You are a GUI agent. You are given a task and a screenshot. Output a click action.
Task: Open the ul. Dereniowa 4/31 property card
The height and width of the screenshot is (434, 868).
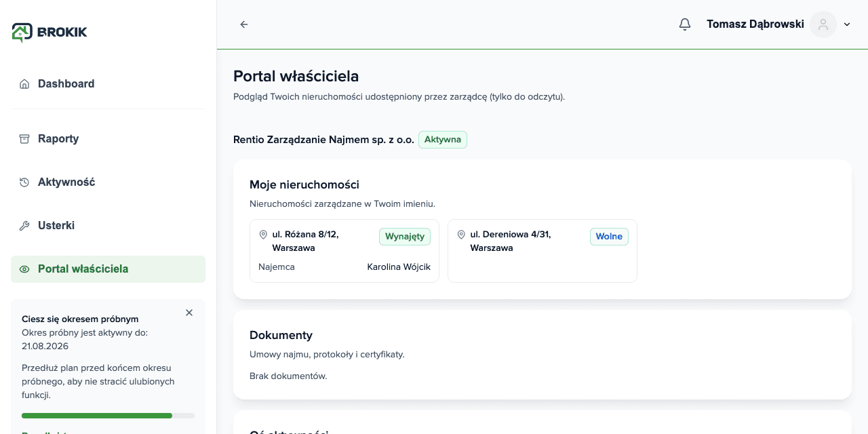542,251
